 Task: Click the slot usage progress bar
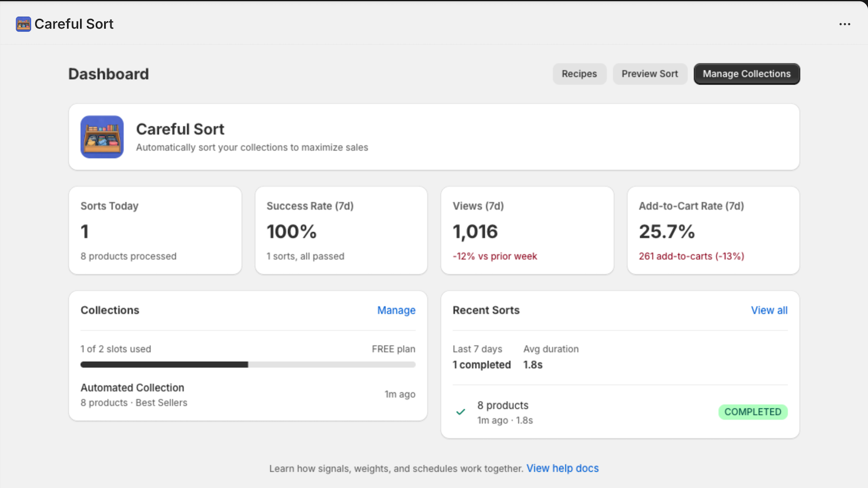pos(247,364)
